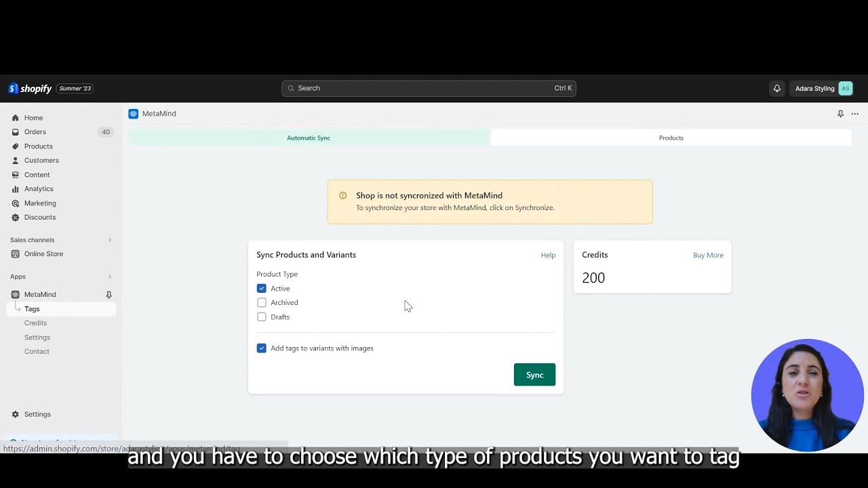The width and height of the screenshot is (868, 488).
Task: Unpin MetaMind using the sidebar pin icon
Action: click(x=108, y=295)
